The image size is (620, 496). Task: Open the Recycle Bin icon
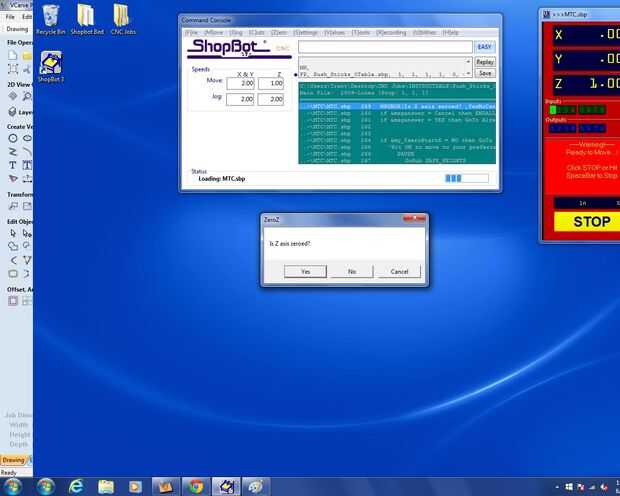click(x=51, y=19)
